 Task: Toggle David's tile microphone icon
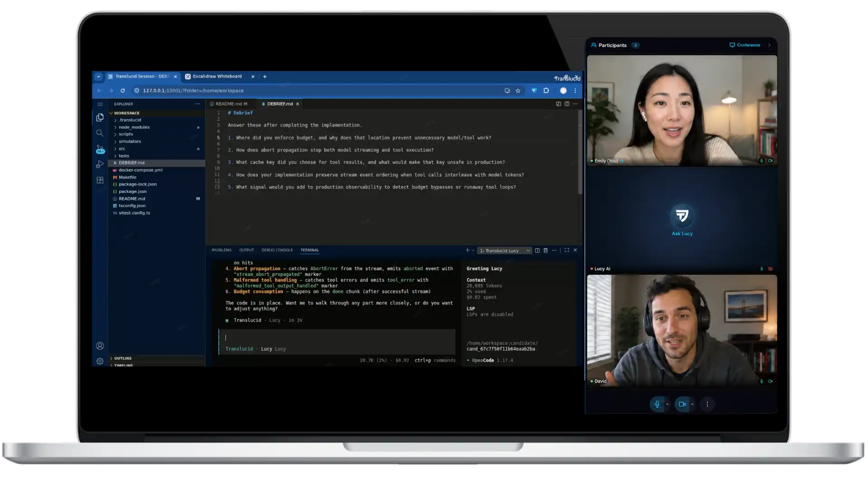pos(762,381)
